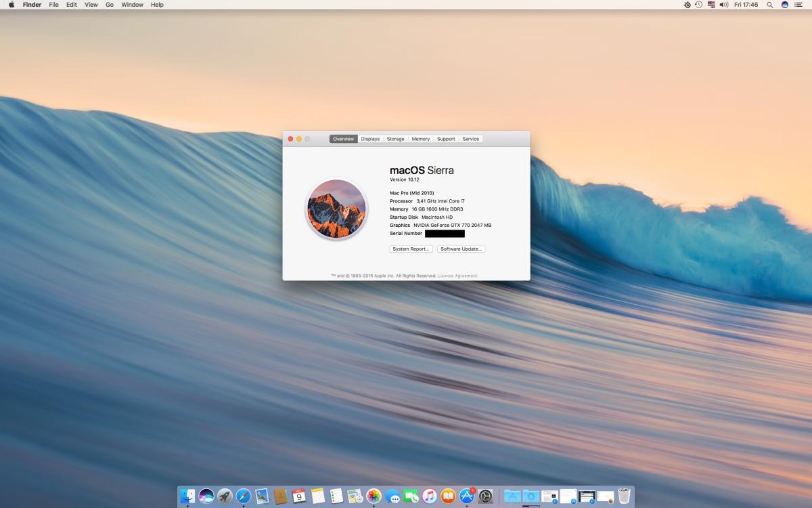
Task: Open volume control in menu bar
Action: [x=723, y=5]
